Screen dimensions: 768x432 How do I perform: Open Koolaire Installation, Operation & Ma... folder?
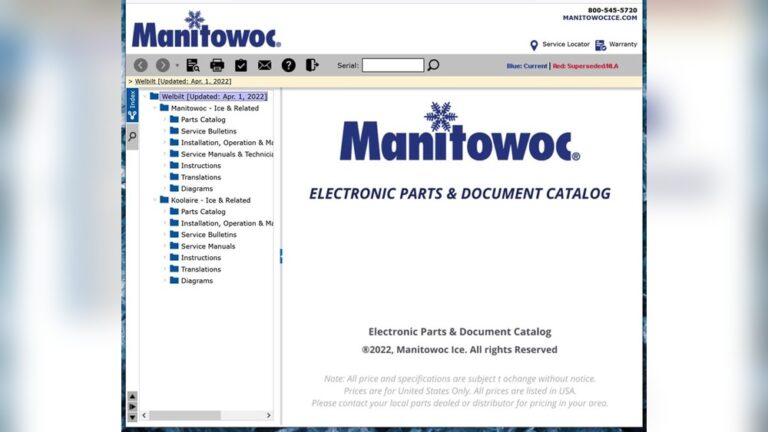[x=227, y=223]
